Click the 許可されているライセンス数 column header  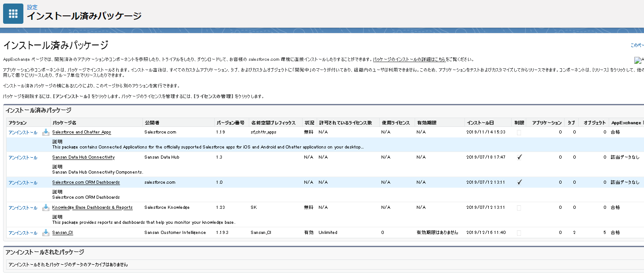345,122
